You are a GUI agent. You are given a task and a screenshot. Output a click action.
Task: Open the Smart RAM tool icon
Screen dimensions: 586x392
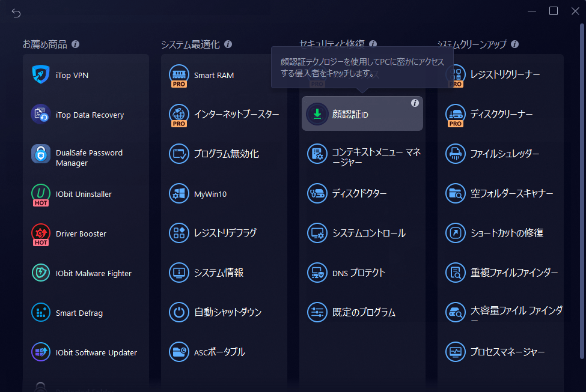click(x=179, y=74)
